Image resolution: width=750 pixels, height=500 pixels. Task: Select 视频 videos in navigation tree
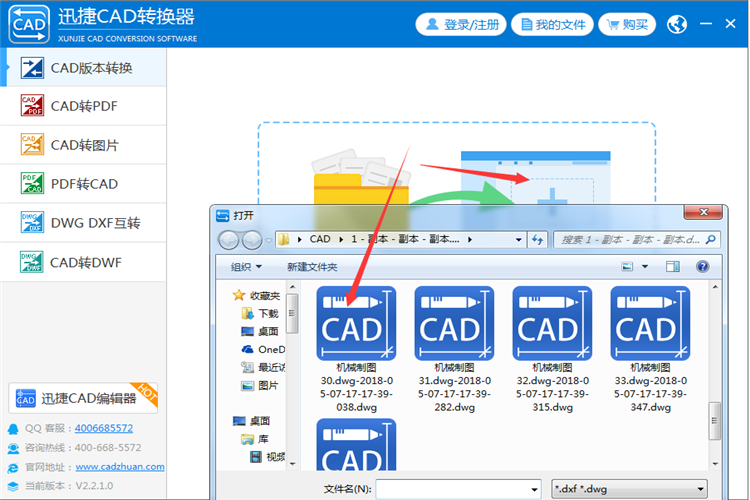(x=268, y=457)
